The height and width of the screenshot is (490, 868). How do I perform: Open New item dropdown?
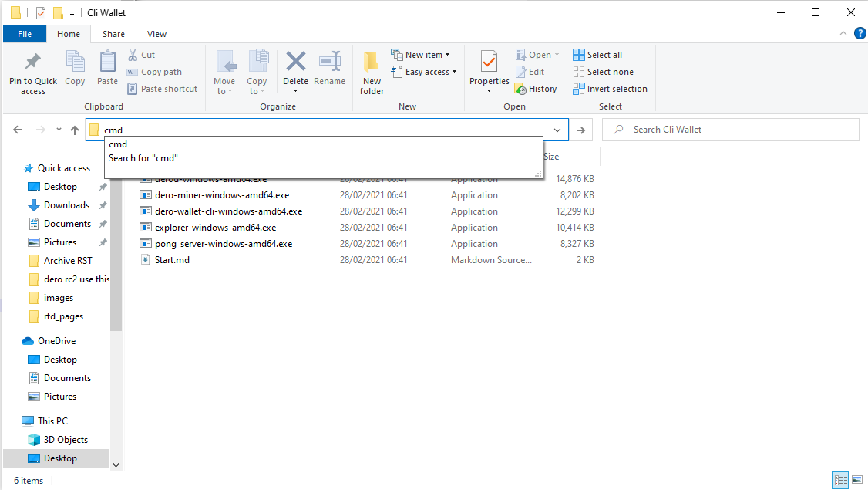point(421,55)
